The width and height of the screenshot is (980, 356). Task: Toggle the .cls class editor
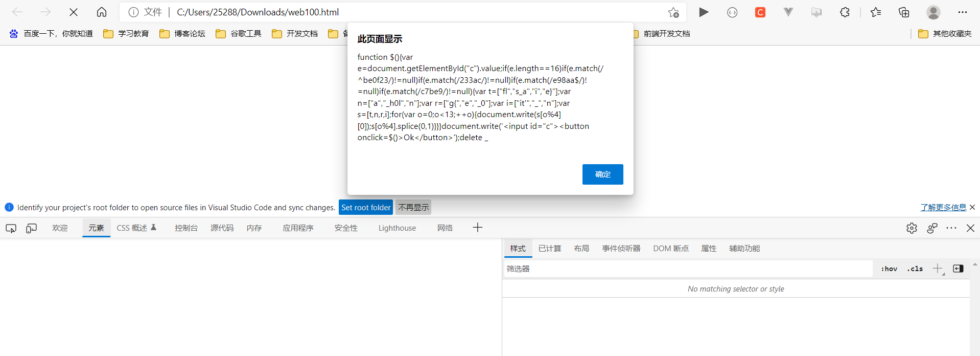click(915, 269)
